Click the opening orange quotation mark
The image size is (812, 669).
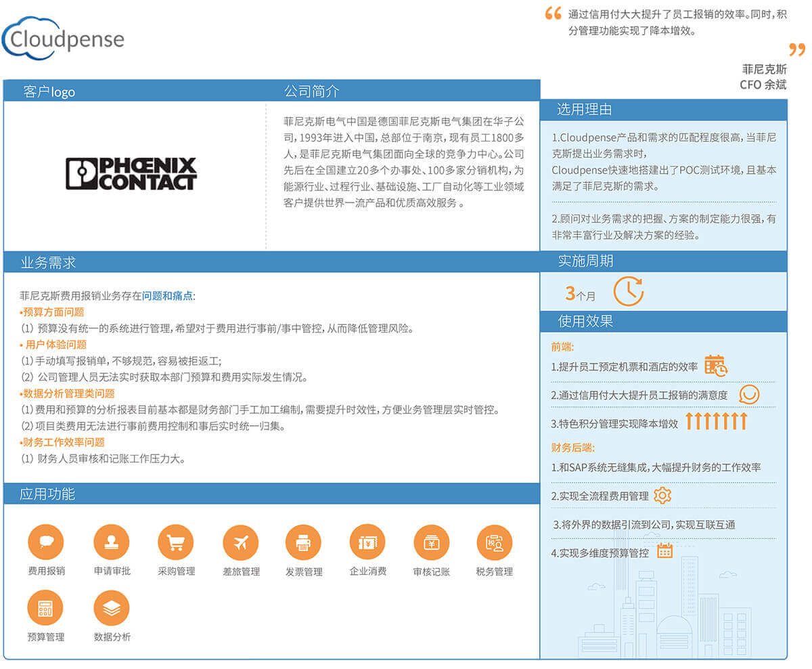tap(554, 14)
